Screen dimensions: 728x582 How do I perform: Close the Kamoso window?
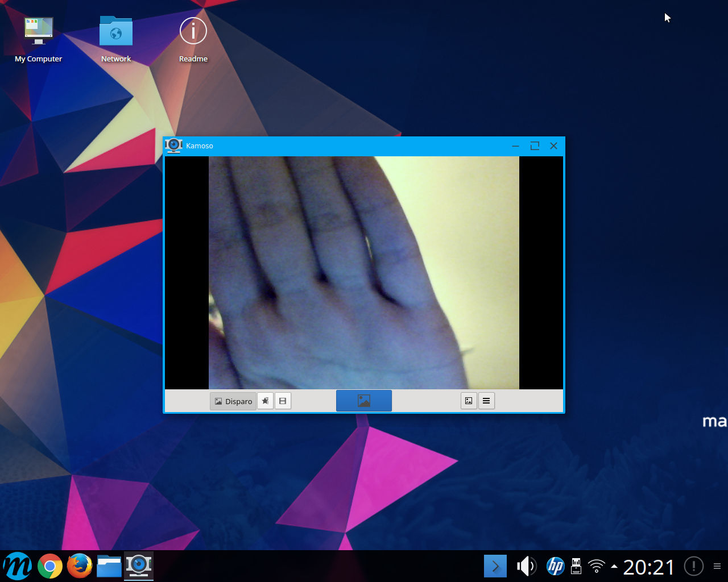[553, 146]
